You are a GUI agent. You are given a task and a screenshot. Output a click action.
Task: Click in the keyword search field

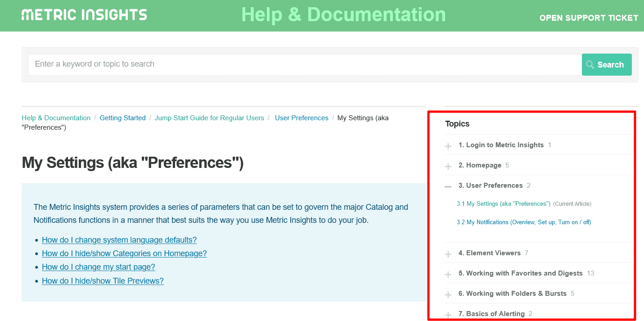[x=305, y=64]
